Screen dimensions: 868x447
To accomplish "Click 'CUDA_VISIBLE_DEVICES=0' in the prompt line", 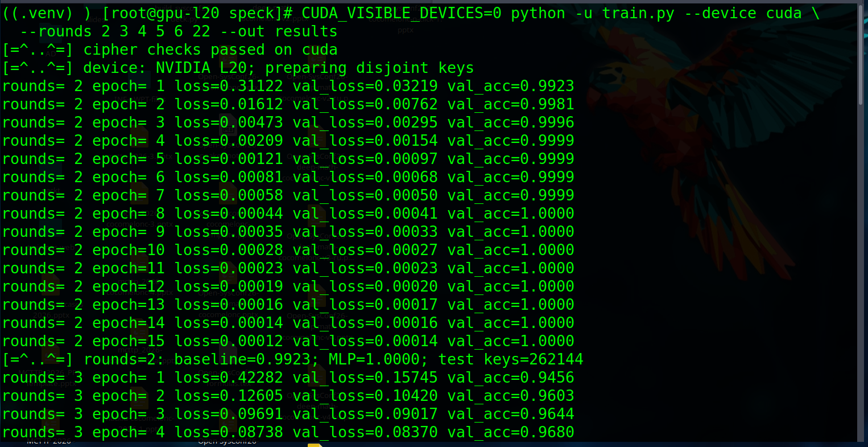I will click(402, 13).
